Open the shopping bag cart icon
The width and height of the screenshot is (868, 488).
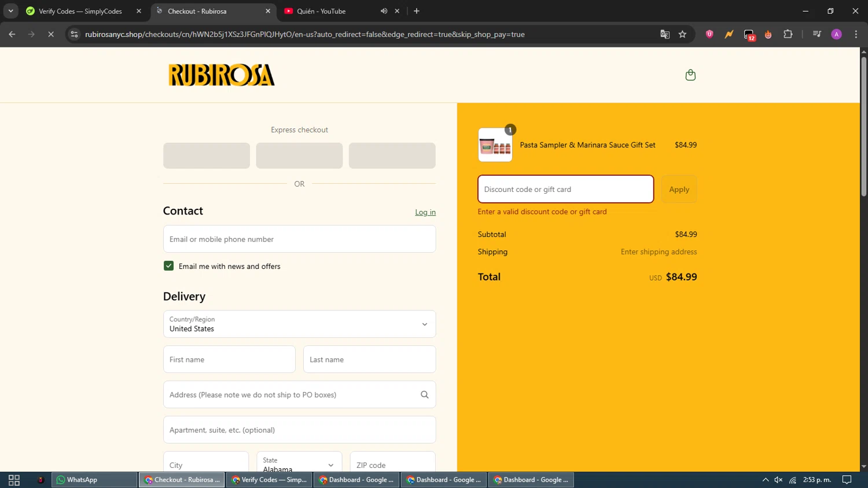(690, 75)
